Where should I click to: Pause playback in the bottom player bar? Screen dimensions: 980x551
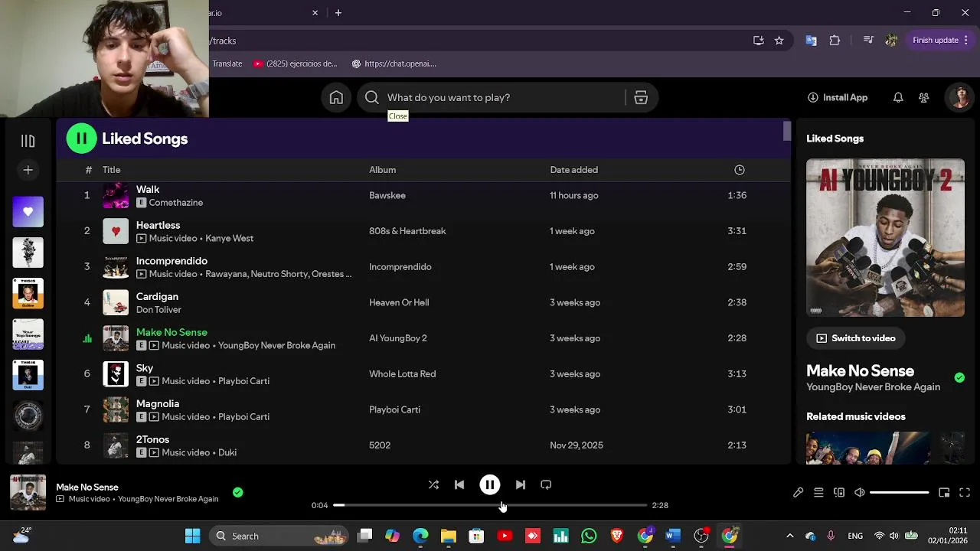(489, 484)
